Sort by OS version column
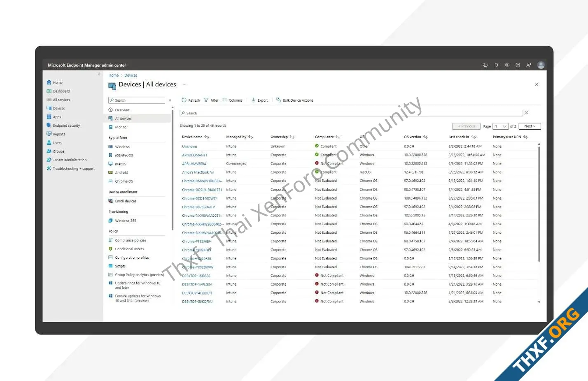This screenshot has height=381, width=588. (x=416, y=137)
